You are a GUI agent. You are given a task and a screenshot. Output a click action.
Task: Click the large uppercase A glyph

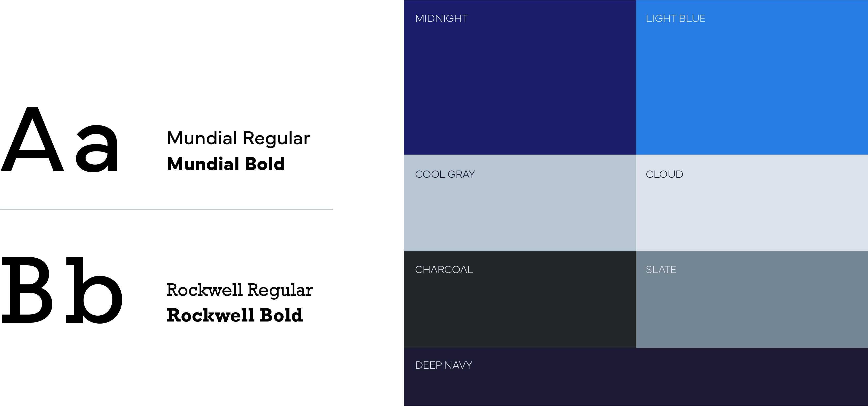pyautogui.click(x=32, y=140)
